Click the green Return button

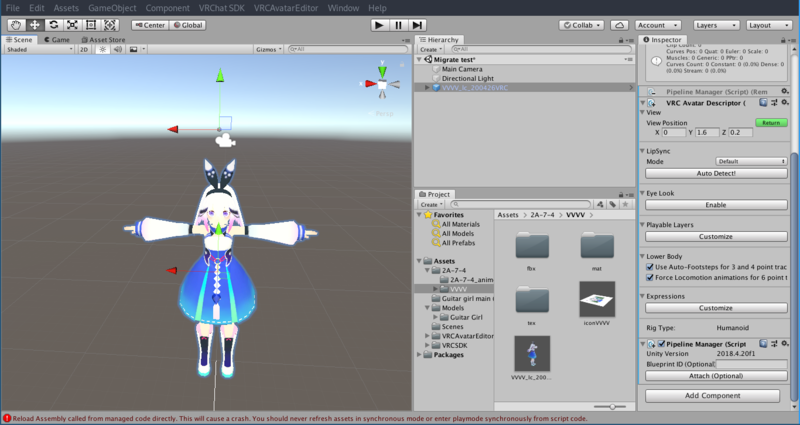click(x=771, y=122)
